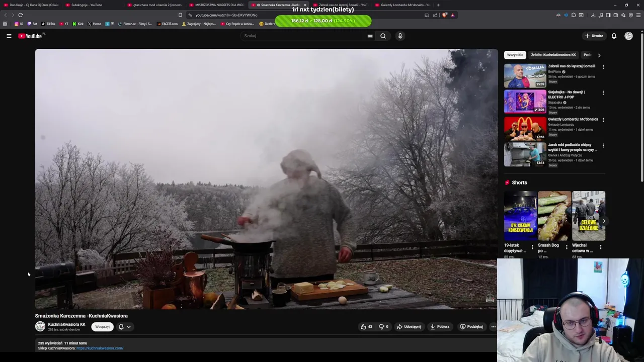
Task: Switch to Don Kasjo Oj Dana browser tab
Action: [x=30, y=5]
